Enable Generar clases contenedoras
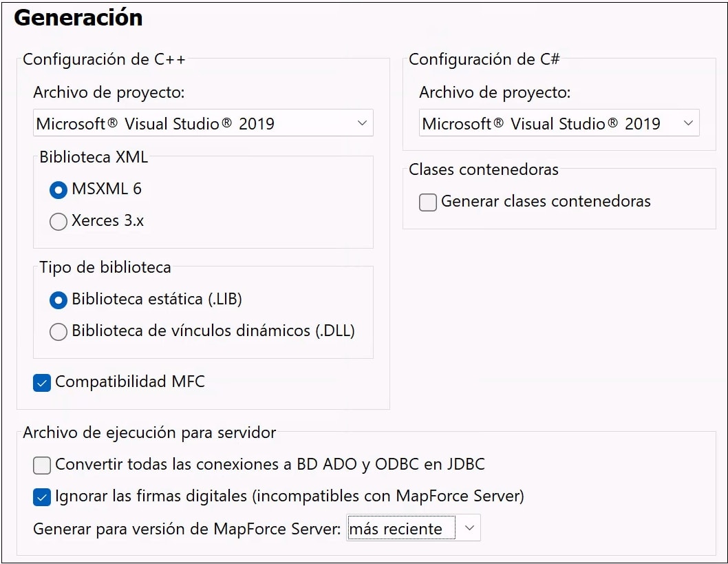Viewport: 728px width, 564px height. [x=427, y=202]
